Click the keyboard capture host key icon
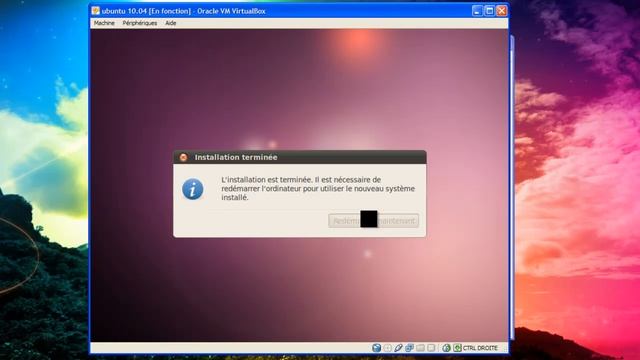 point(458,348)
